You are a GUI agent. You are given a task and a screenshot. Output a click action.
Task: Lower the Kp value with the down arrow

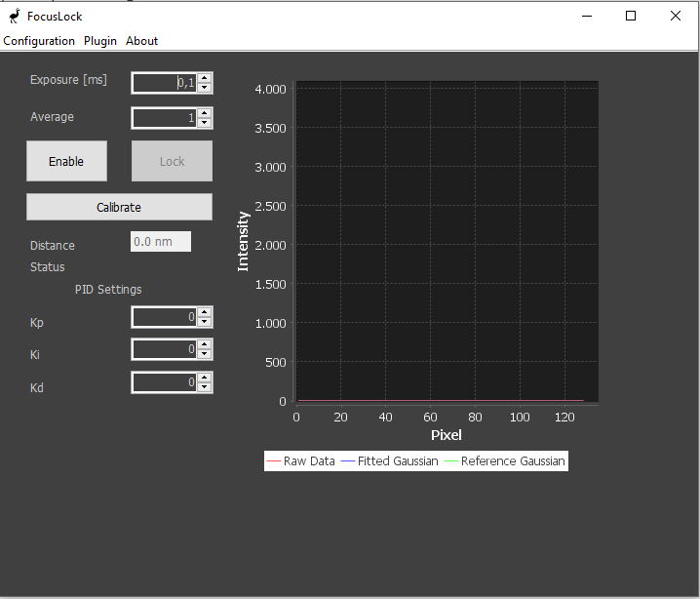click(205, 322)
